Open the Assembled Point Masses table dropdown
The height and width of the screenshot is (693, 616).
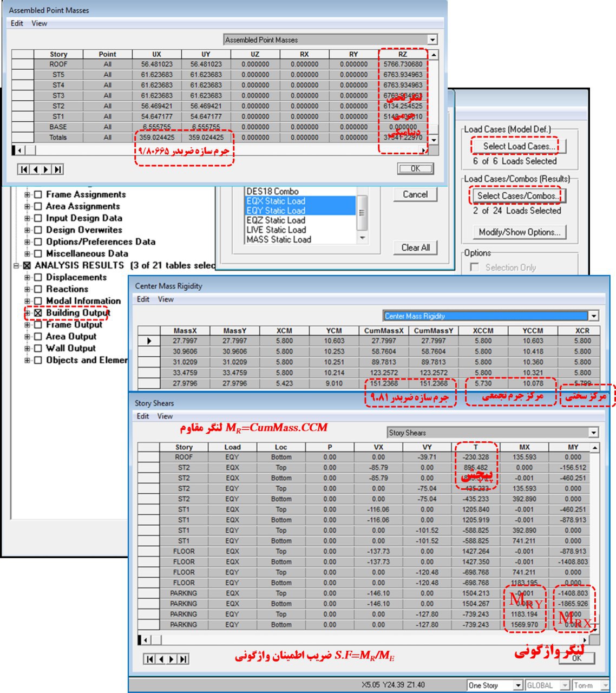coord(432,40)
